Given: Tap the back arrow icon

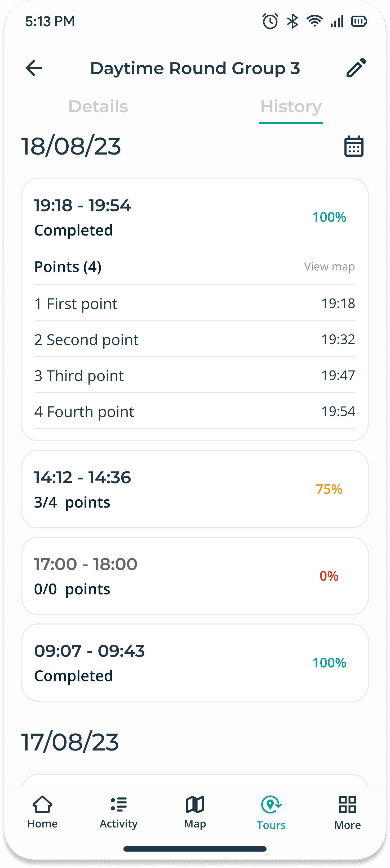Looking at the screenshot, I should [34, 68].
